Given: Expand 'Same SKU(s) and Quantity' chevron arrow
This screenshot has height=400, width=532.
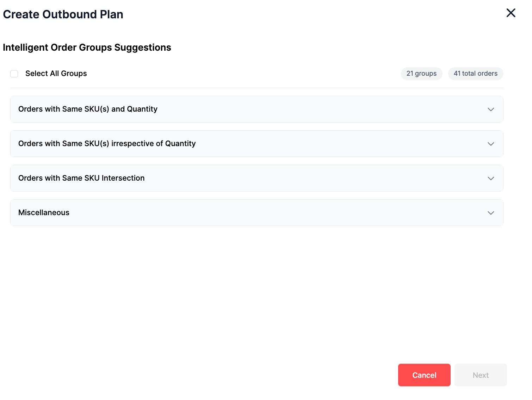Looking at the screenshot, I should [490, 110].
